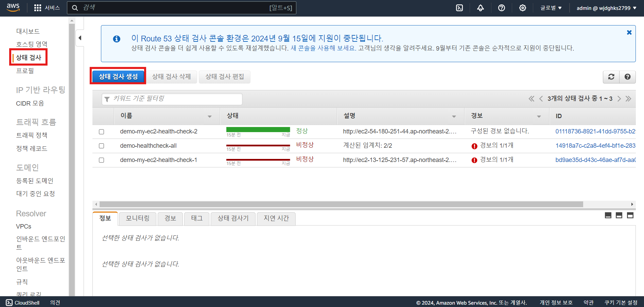The image size is (644, 307).
Task: Focus the top search box
Action: click(181, 8)
